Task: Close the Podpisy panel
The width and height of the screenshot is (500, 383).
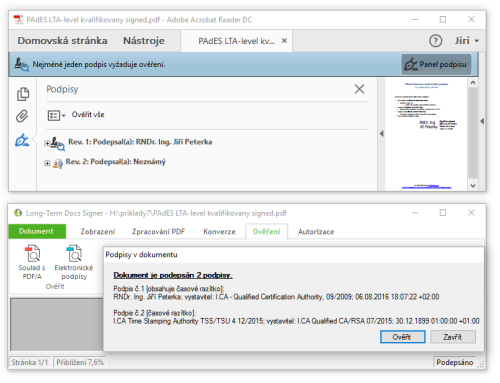Action: (359, 89)
